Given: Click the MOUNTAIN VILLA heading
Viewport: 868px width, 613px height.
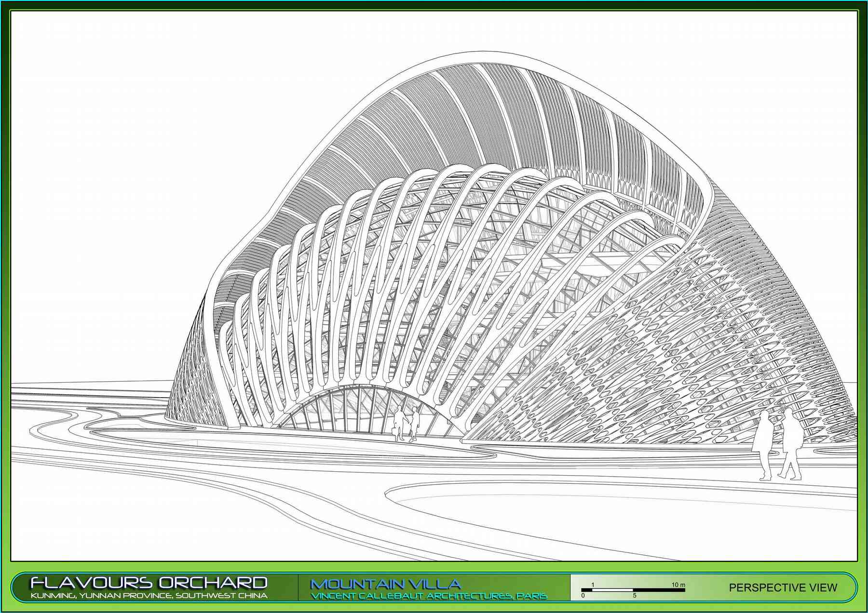Looking at the screenshot, I should (x=385, y=584).
